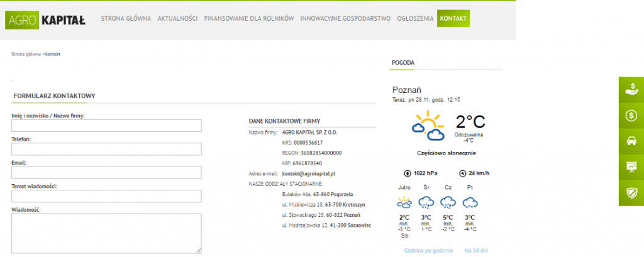Open the Strona Główna menu item
The height and width of the screenshot is (257, 644).
(x=126, y=19)
